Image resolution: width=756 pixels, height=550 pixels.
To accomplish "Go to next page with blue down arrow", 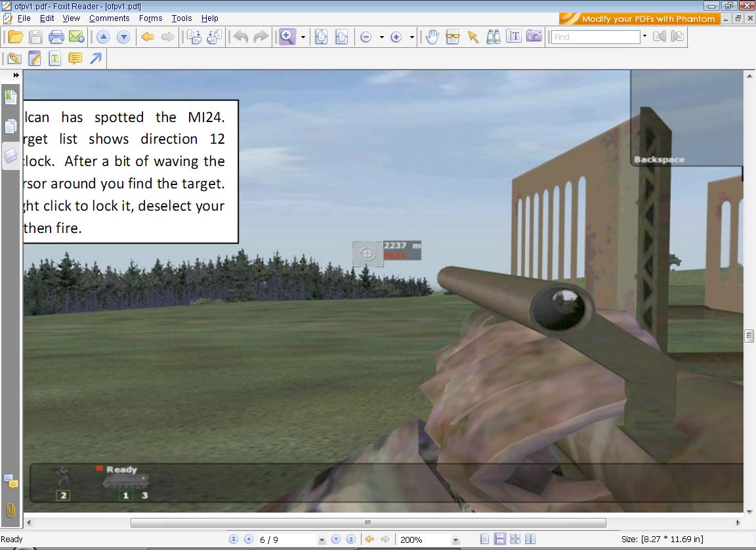I will (123, 37).
